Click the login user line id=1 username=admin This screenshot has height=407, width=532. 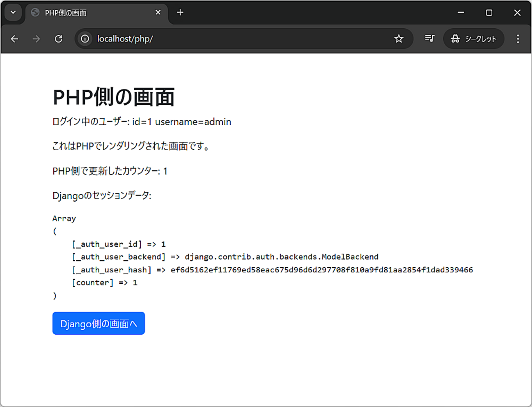pos(142,122)
